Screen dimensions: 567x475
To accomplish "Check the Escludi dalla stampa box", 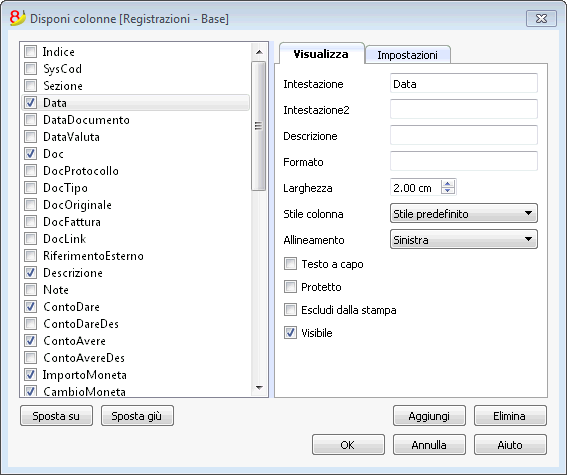I will point(290,310).
